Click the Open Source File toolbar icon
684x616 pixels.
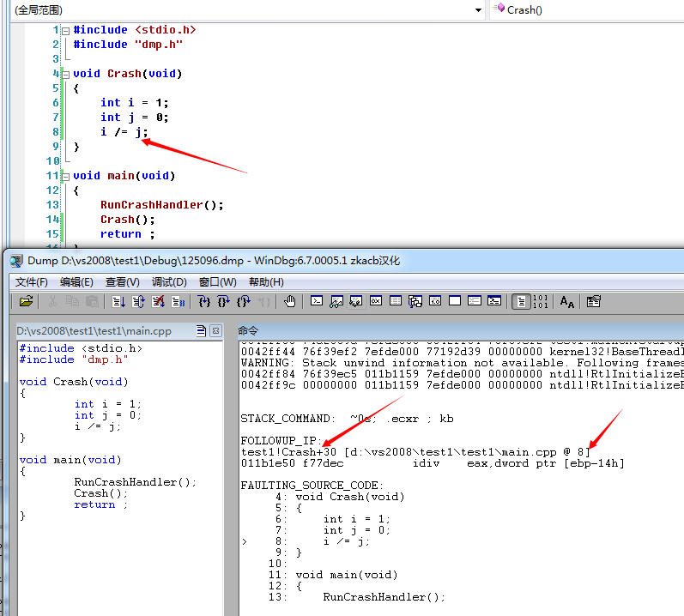26,301
